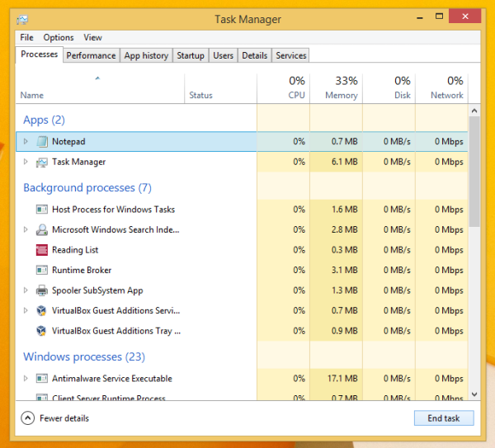This screenshot has height=448, width=495.
Task: Click the 1.3 MB memory value
Action: 344,290
